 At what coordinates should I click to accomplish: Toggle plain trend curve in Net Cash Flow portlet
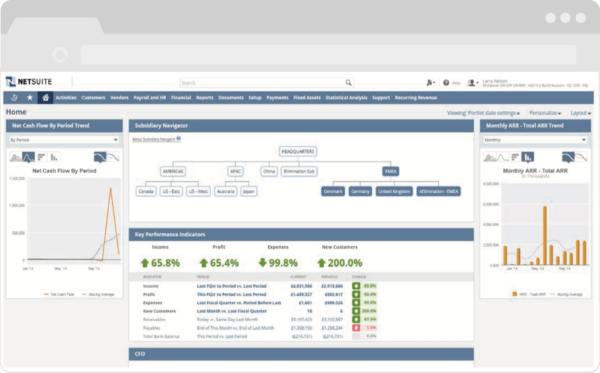click(x=113, y=157)
